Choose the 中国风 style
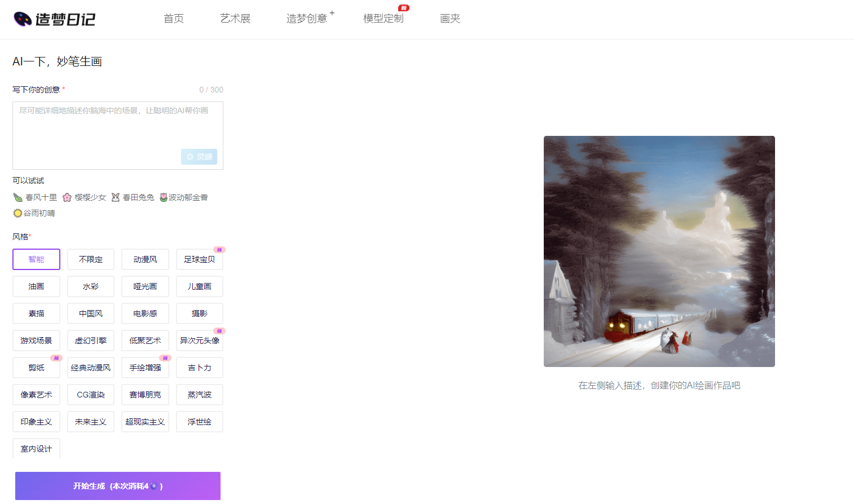The width and height of the screenshot is (854, 504). [91, 313]
